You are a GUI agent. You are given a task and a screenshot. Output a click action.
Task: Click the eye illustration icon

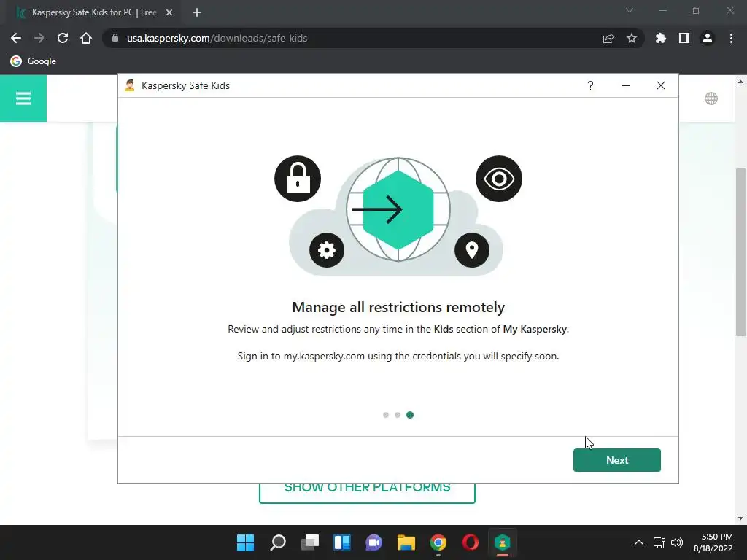click(x=499, y=179)
